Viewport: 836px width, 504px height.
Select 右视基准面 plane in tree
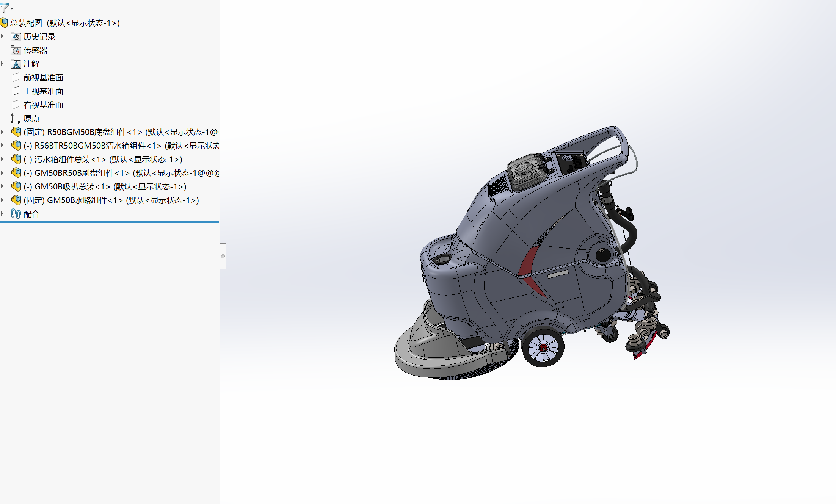point(43,105)
